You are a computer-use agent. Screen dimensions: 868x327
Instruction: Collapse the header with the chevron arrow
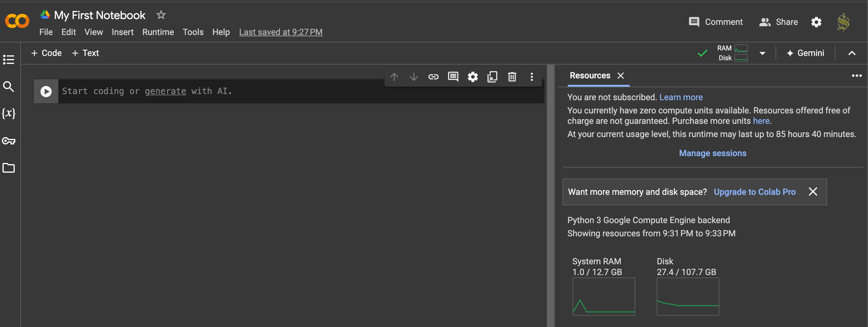[x=852, y=53]
